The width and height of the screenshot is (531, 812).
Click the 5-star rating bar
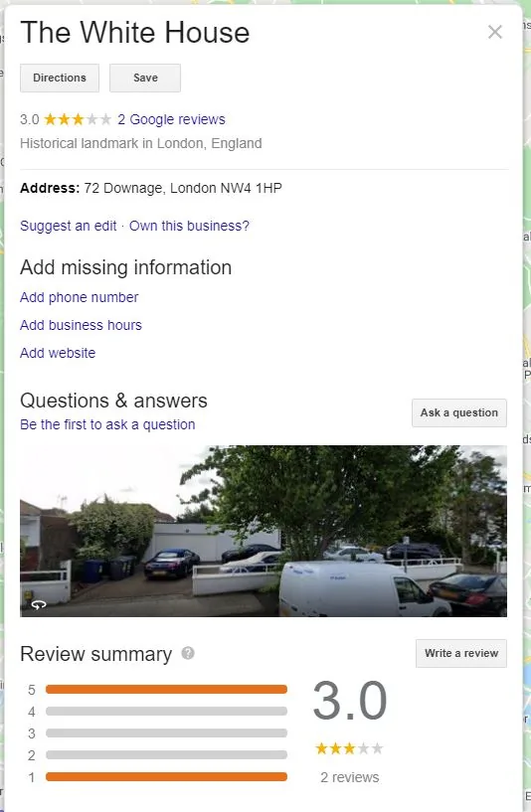coord(166,689)
